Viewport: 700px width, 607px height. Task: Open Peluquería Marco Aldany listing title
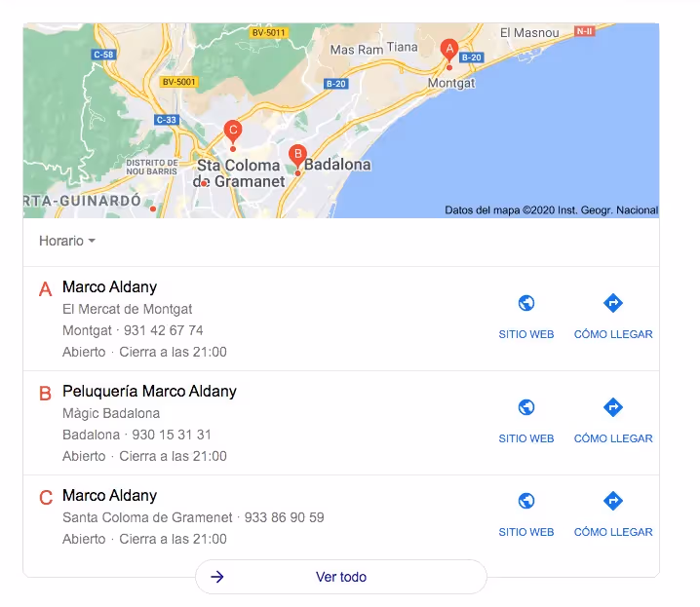point(149,392)
